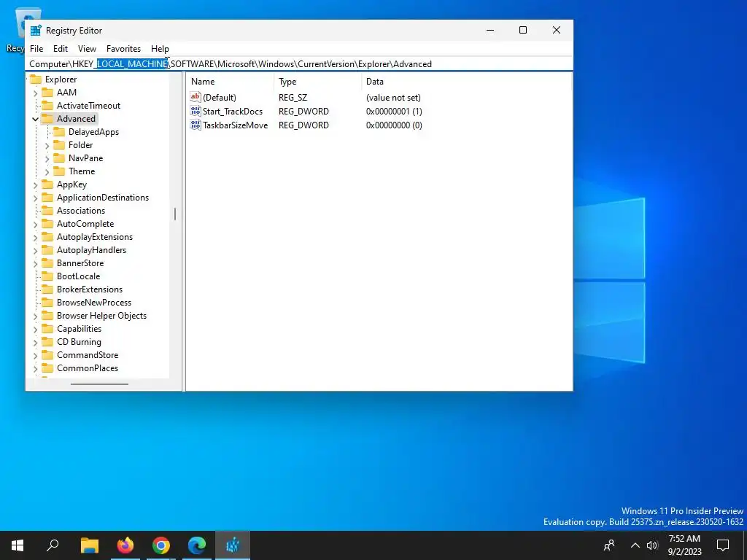Select the Browser Helper Objects key
The height and width of the screenshot is (560, 747).
[101, 316]
